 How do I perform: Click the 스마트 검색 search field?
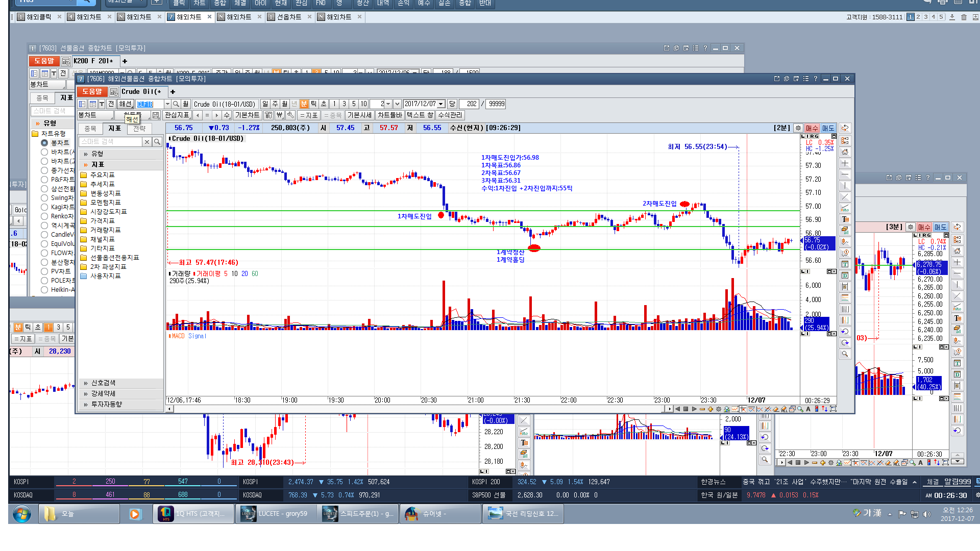point(111,142)
